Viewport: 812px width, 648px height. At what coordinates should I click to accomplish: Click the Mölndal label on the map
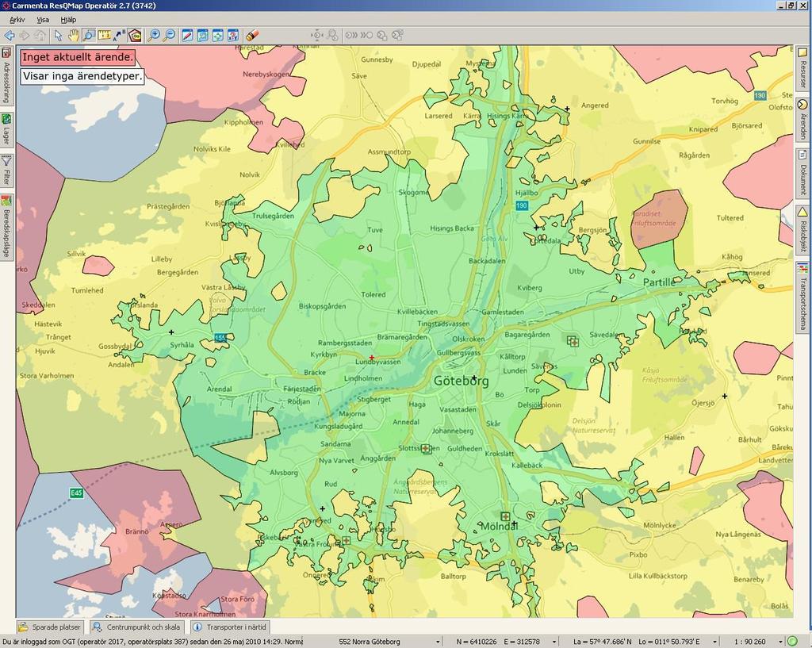click(499, 527)
